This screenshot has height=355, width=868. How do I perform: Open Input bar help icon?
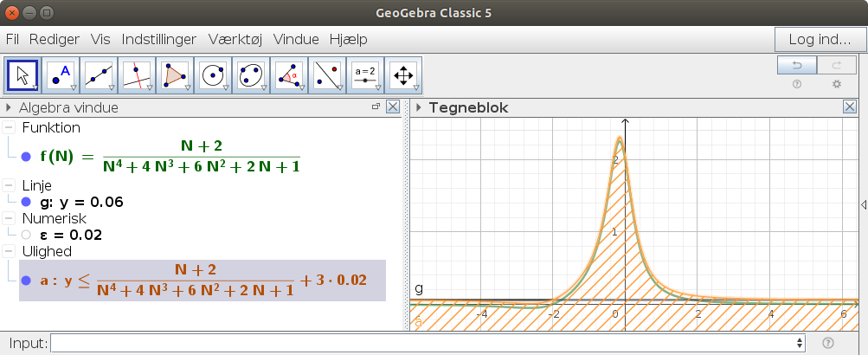pos(828,343)
